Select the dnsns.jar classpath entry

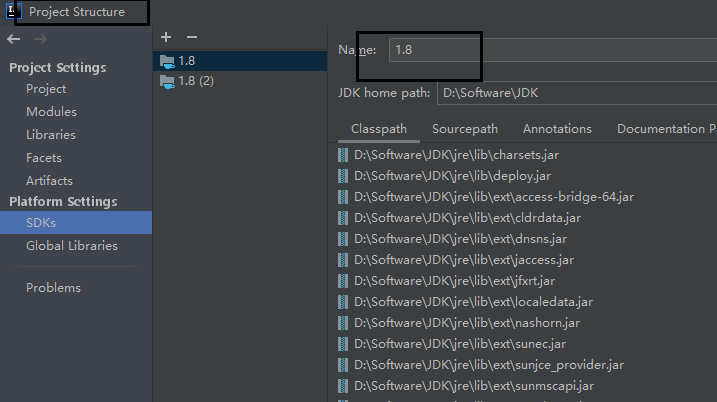tap(460, 239)
